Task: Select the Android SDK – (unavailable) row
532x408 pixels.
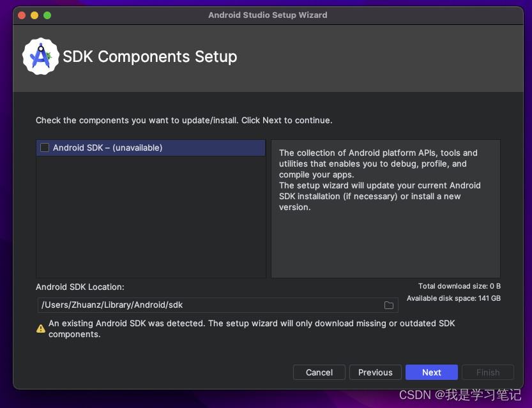Action: [151, 148]
